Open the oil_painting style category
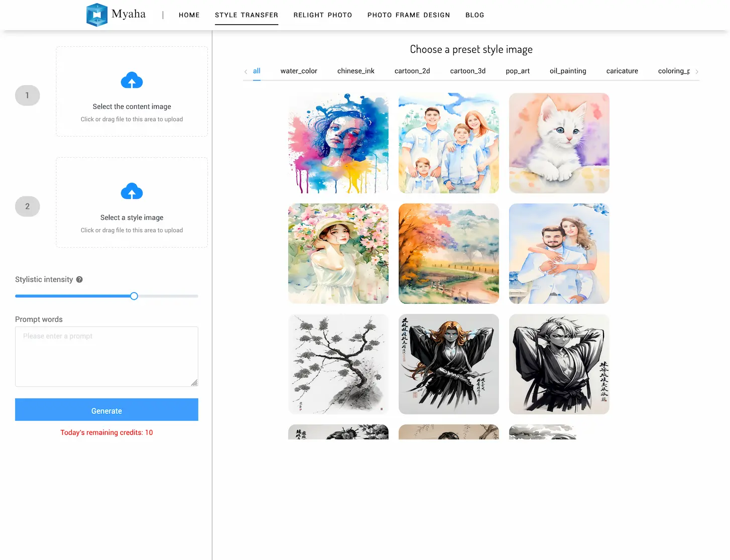 click(x=568, y=71)
